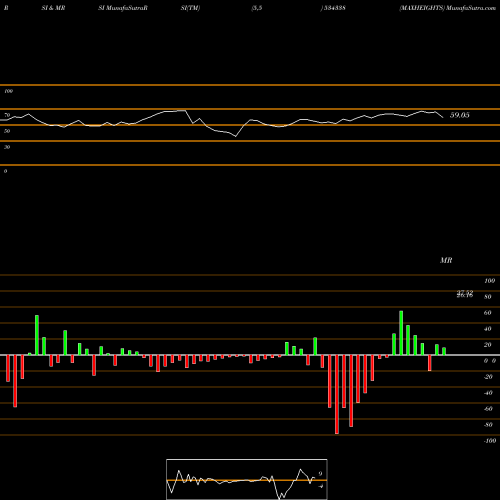500x500 pixels.
Task: Click the RSI axis label 30
Action: pos(7,147)
